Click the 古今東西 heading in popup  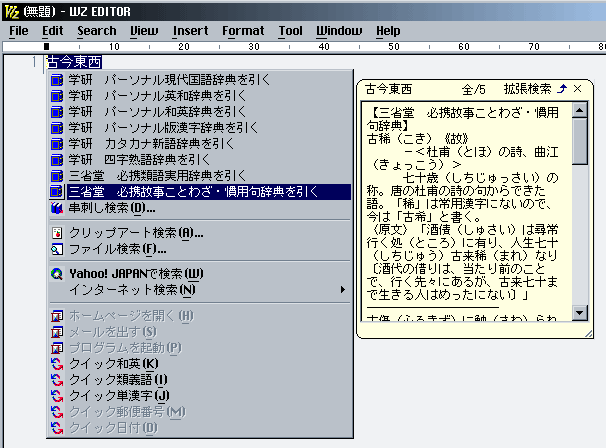389,89
